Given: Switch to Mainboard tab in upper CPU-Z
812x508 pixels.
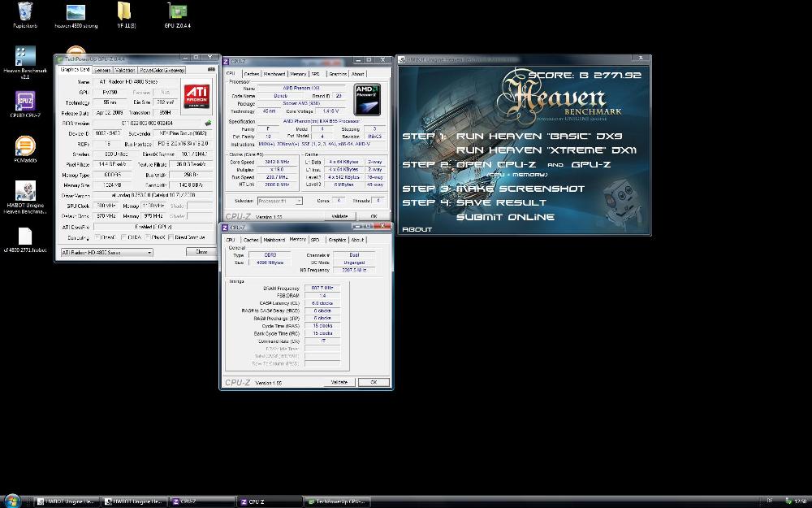Looking at the screenshot, I should pos(274,74).
